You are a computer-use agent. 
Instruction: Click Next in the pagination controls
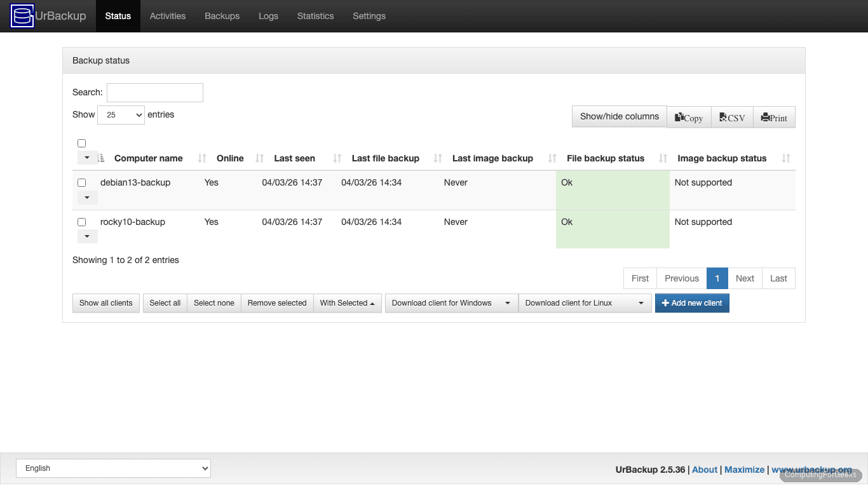[744, 278]
